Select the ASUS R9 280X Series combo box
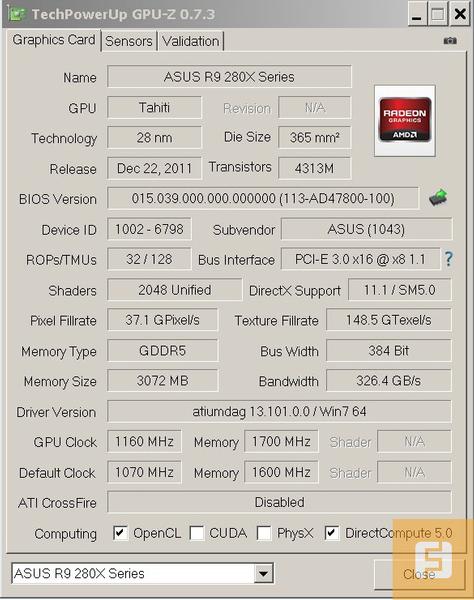 tap(142, 573)
